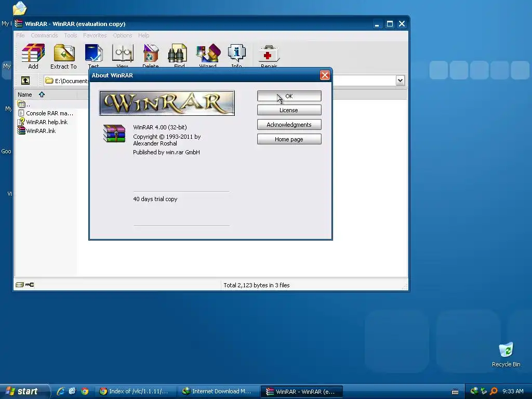Viewport: 532px width, 399px height.
Task: Select Console RAR manual file
Action: pos(46,113)
